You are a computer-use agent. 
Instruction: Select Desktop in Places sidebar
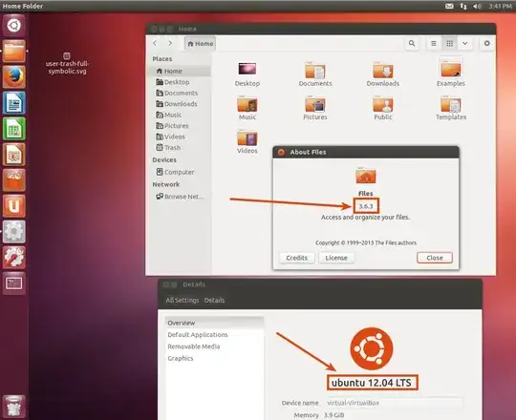pyautogui.click(x=180, y=82)
